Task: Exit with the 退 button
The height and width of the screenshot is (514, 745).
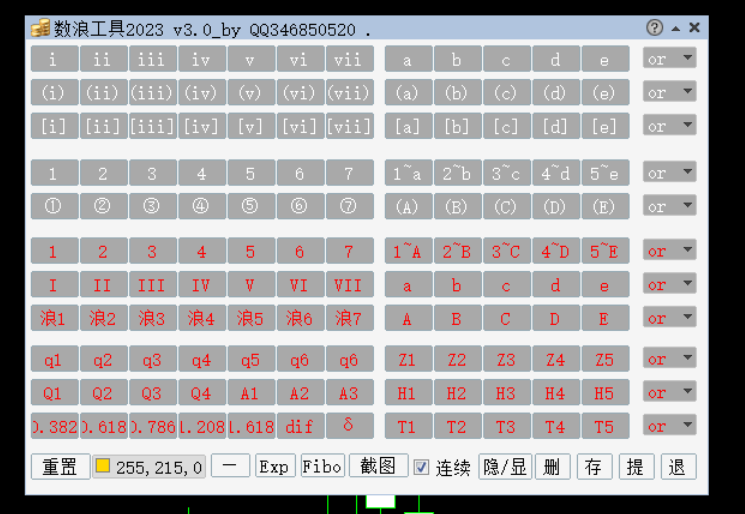Action: pyautogui.click(x=678, y=466)
